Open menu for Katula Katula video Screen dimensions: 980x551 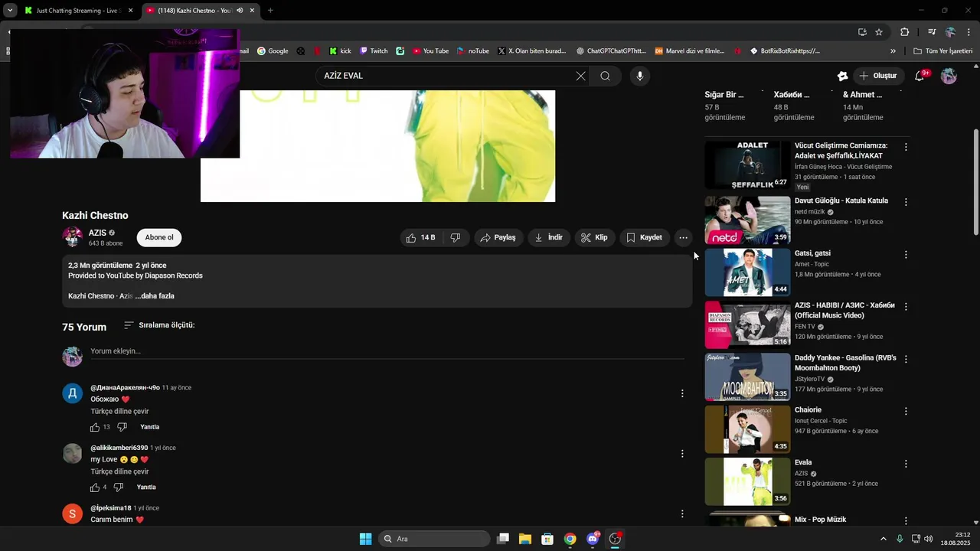click(906, 202)
